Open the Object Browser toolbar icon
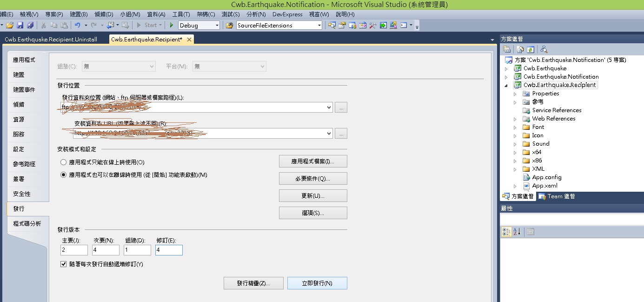 pyautogui.click(x=363, y=25)
